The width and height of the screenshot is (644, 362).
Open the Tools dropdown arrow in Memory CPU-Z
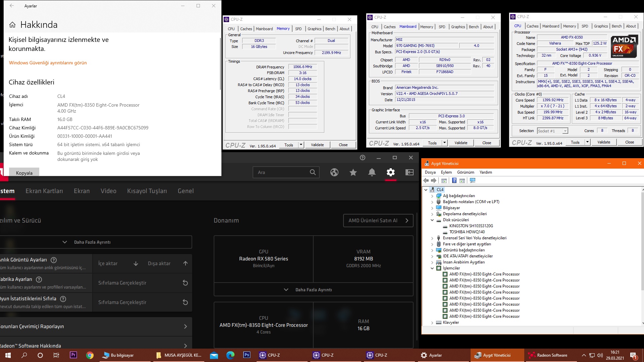(x=301, y=145)
